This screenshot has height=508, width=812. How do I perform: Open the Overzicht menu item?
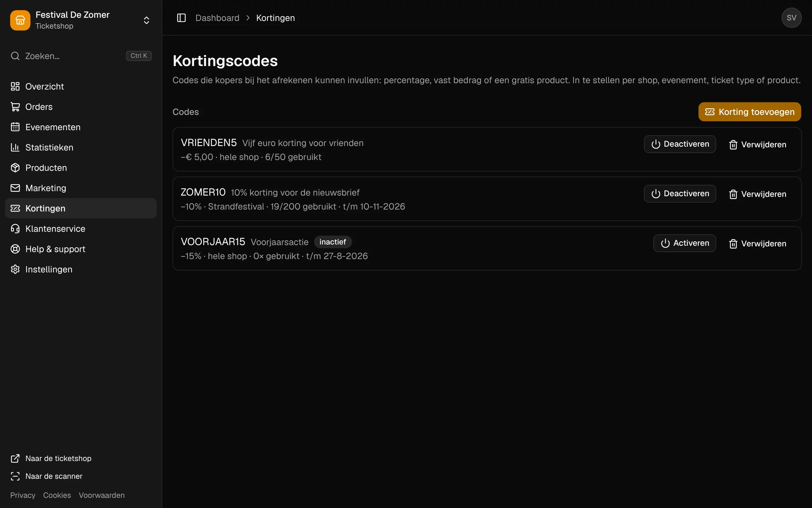[81, 86]
